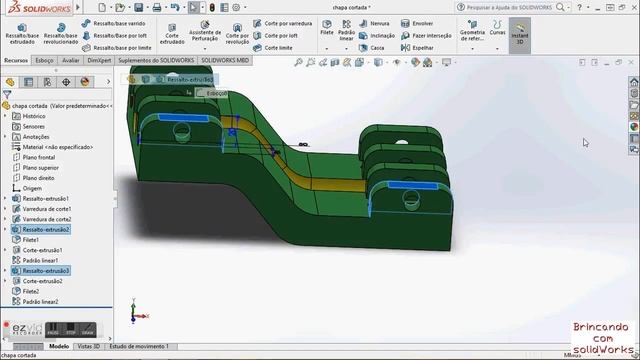Image resolution: width=640 pixels, height=360 pixels.
Task: Select Ressalto/base por limite command
Action: click(x=117, y=48)
